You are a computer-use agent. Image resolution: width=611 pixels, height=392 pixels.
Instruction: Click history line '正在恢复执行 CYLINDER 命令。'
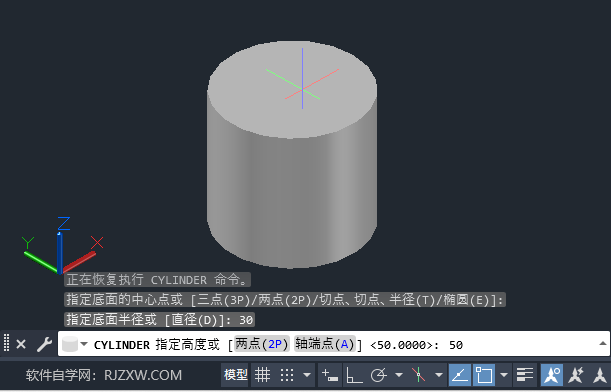[157, 279]
